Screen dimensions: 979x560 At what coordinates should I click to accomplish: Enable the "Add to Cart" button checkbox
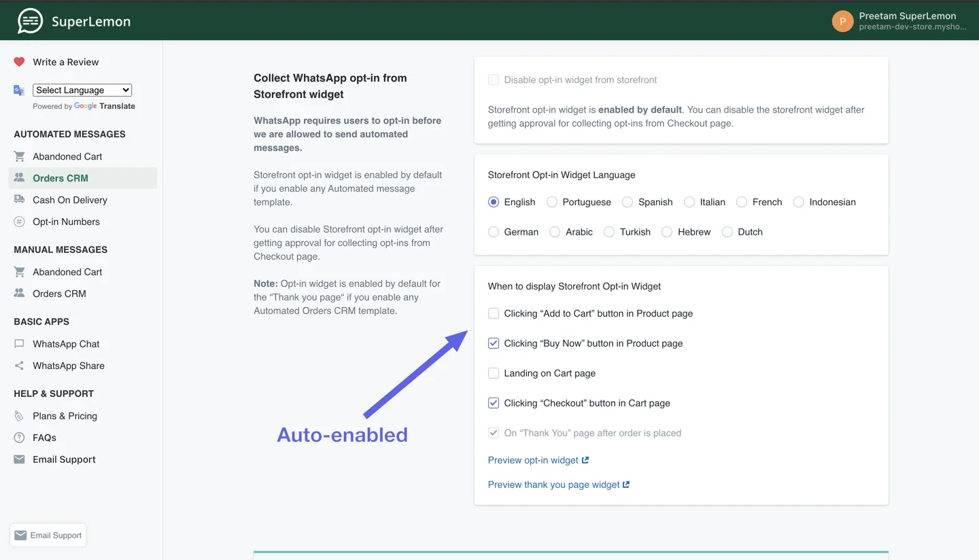tap(494, 313)
